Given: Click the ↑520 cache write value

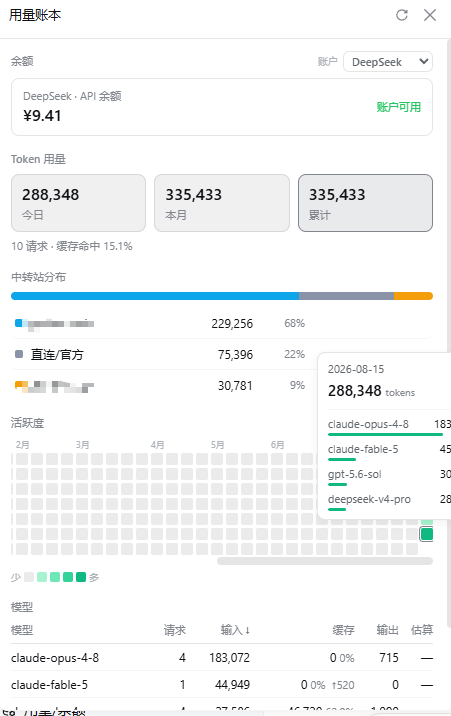Looking at the screenshot, I should [x=342, y=685].
